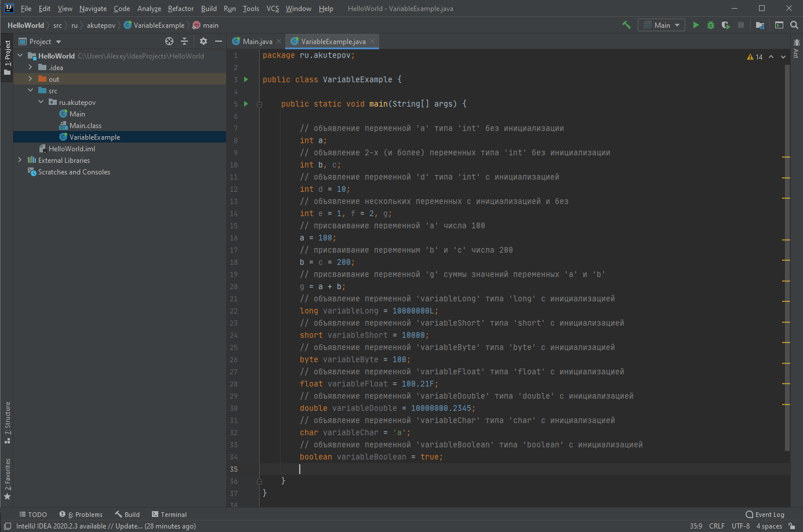Close the VariableExample.java tab
Viewport: 803px width, 532px height.
point(372,41)
